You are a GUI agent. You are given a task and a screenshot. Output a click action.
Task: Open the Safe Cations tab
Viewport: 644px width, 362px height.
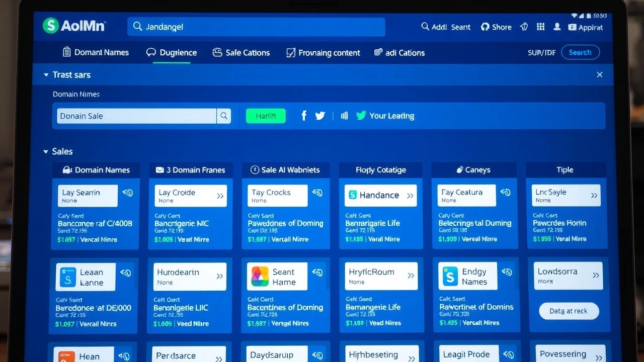tap(241, 52)
